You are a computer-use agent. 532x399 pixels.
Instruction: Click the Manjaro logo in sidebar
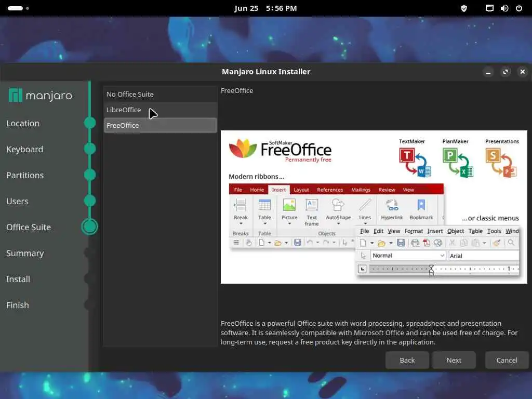click(x=41, y=96)
